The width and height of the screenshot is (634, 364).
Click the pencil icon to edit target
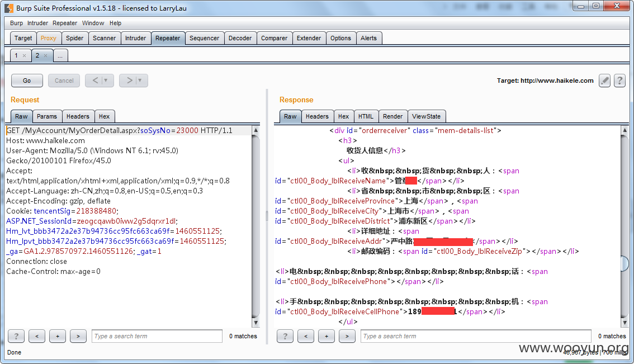coord(604,81)
